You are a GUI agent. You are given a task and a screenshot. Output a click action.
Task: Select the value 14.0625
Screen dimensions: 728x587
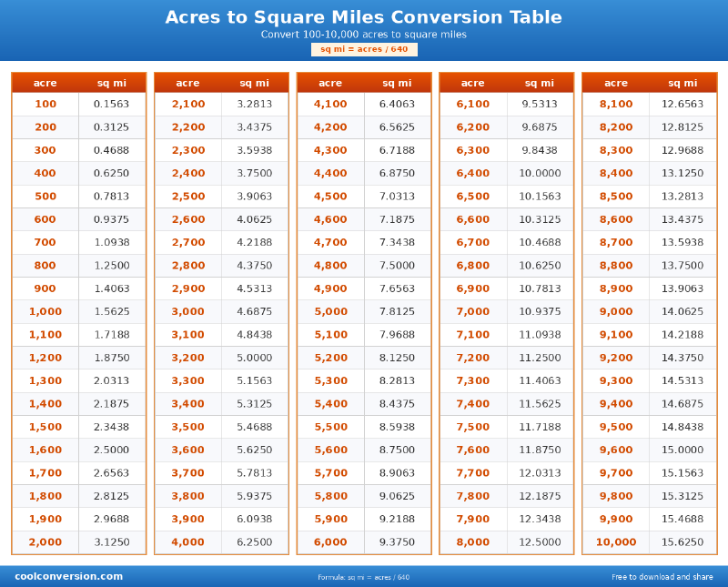click(x=682, y=311)
